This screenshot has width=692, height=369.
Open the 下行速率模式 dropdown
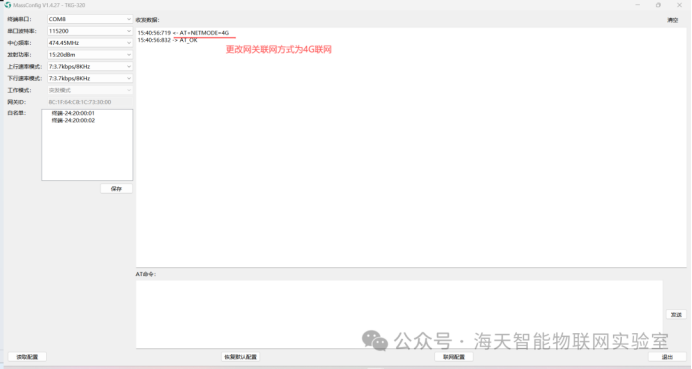point(90,78)
